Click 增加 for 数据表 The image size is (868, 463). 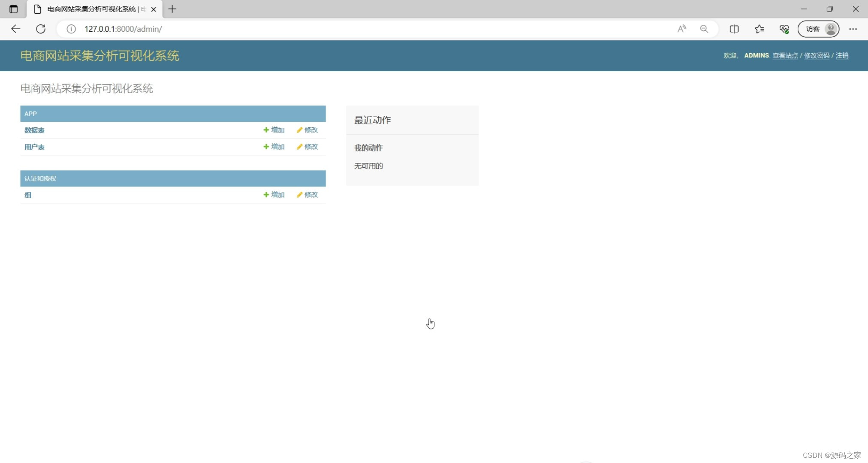point(274,130)
